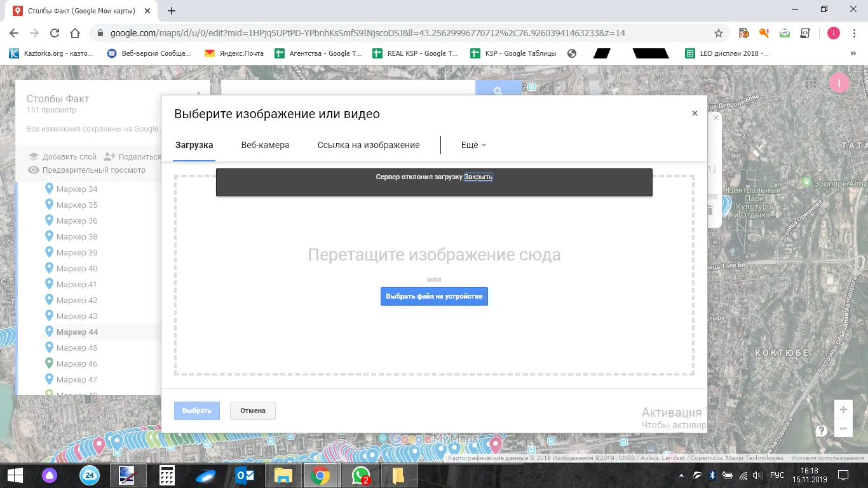Switch to the Веб-камера tab
This screenshot has width=868, height=488.
pyautogui.click(x=265, y=145)
